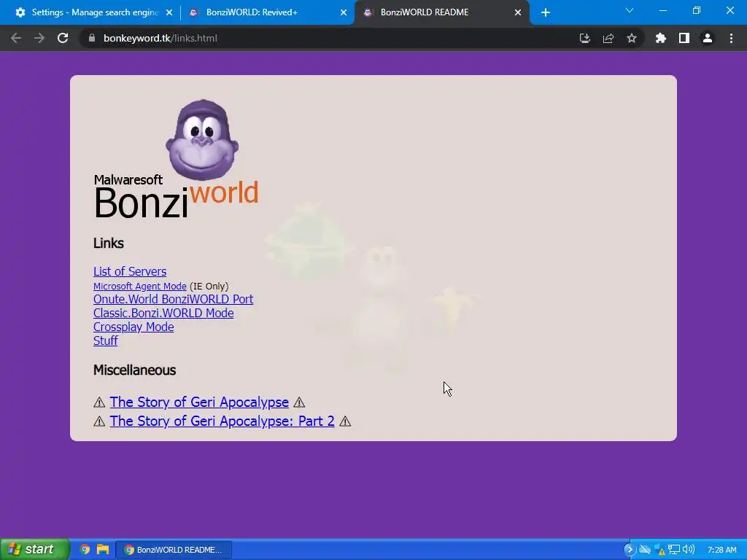Viewport: 747px width, 560px height.
Task: Install page via download icon in address bar
Action: click(x=584, y=38)
